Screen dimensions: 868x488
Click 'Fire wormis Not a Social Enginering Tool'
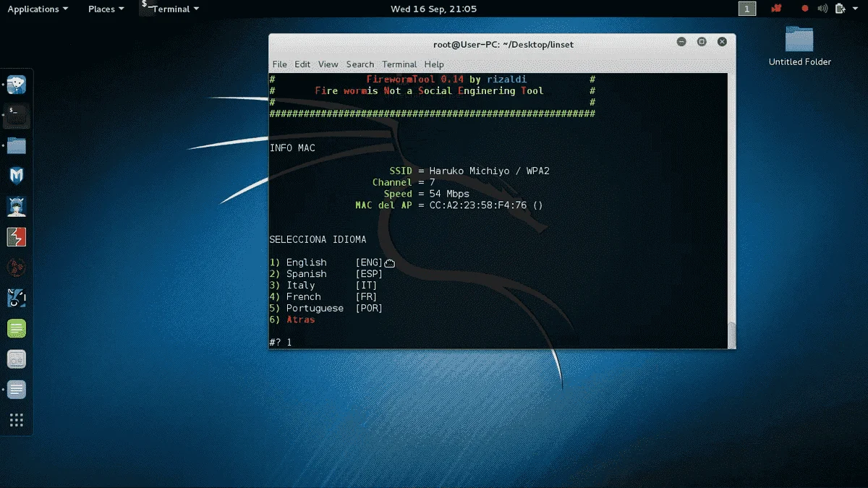coord(429,91)
